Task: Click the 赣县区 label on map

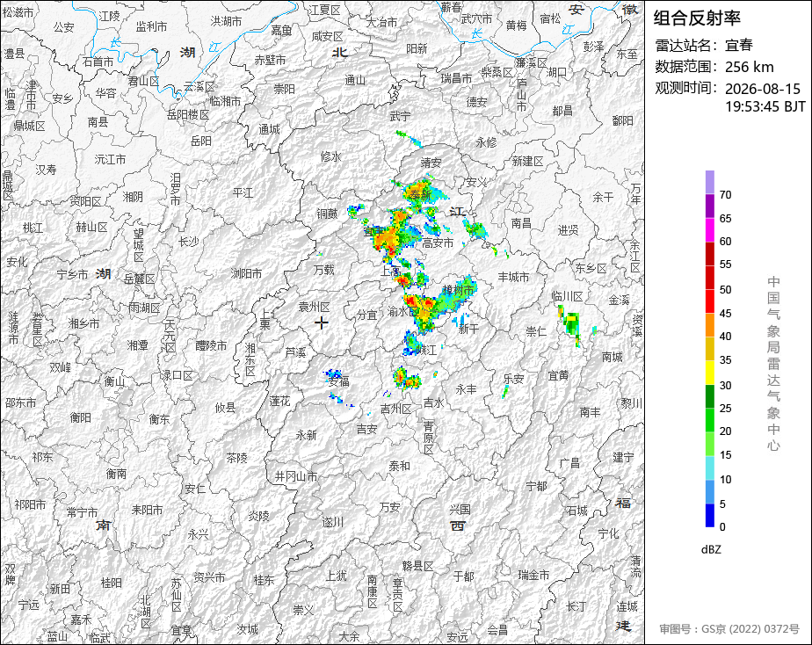Action: (417, 566)
